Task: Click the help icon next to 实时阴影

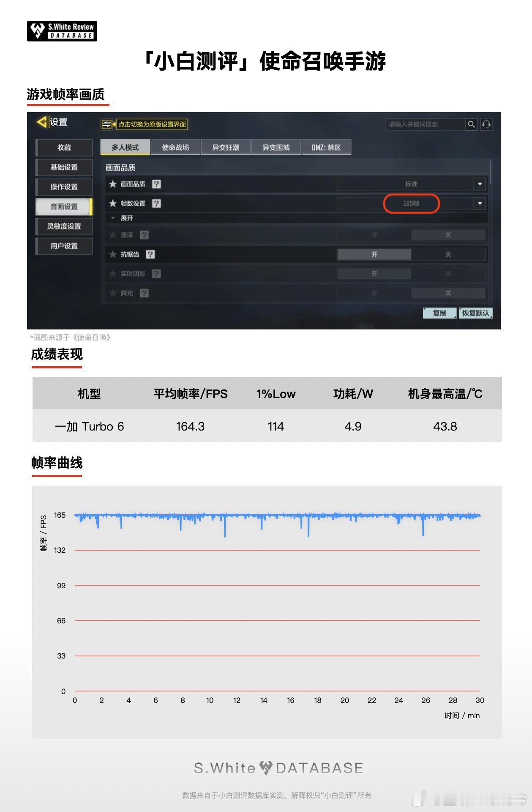Action: point(156,274)
